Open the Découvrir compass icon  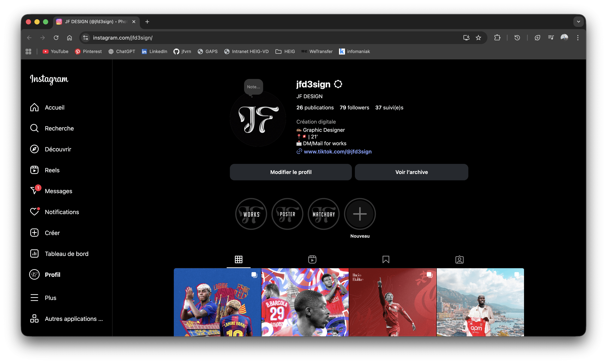[x=34, y=149]
